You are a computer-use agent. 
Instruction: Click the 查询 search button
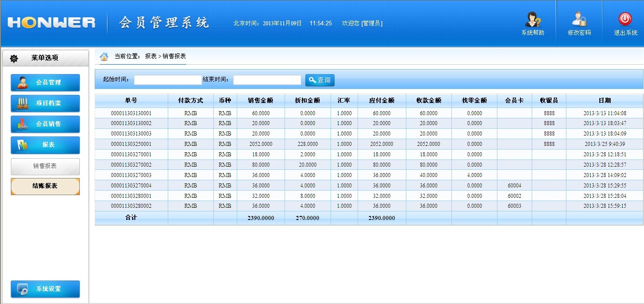(x=320, y=80)
